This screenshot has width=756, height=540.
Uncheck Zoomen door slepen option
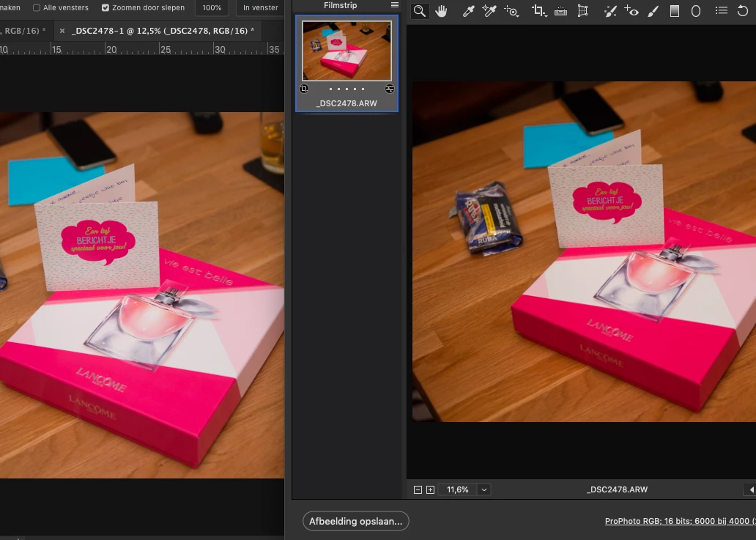(105, 8)
